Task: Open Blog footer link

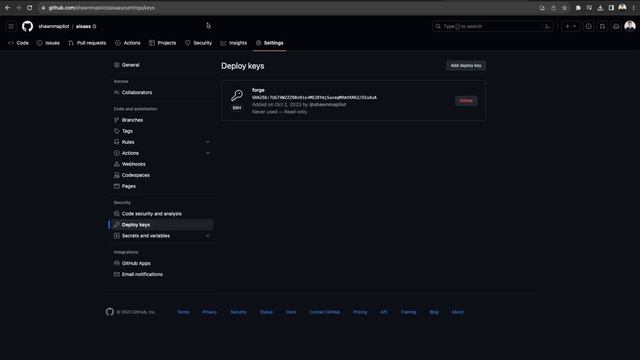Action: (434, 312)
